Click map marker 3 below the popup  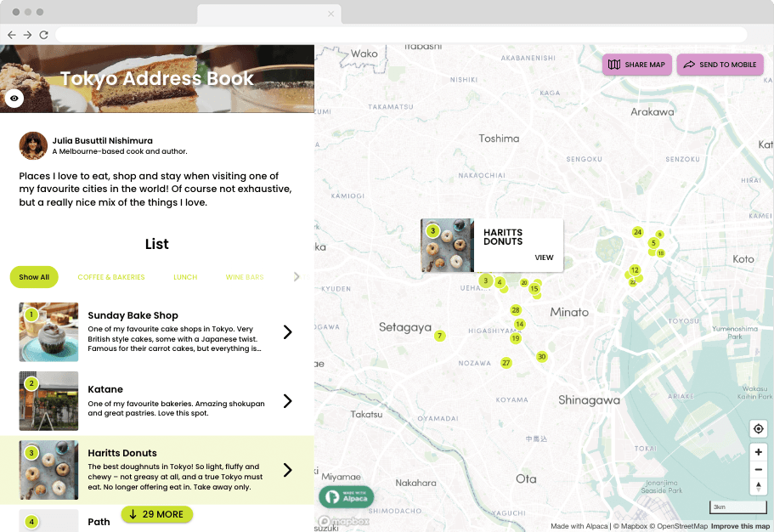[486, 281]
